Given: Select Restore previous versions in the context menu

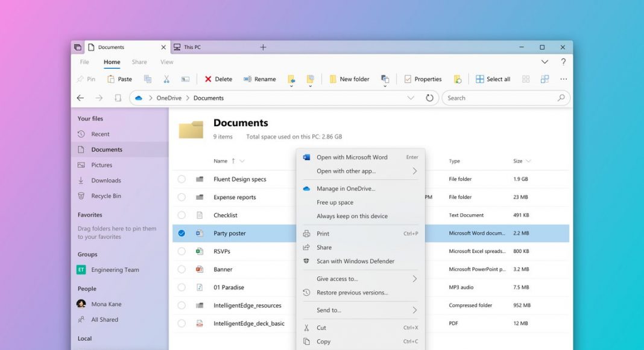Looking at the screenshot, I should pyautogui.click(x=361, y=293).
